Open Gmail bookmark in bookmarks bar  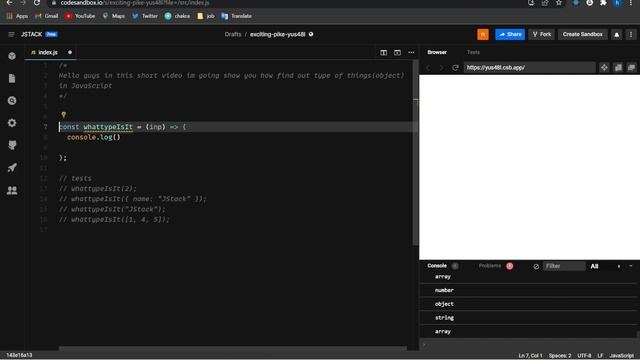point(47,16)
